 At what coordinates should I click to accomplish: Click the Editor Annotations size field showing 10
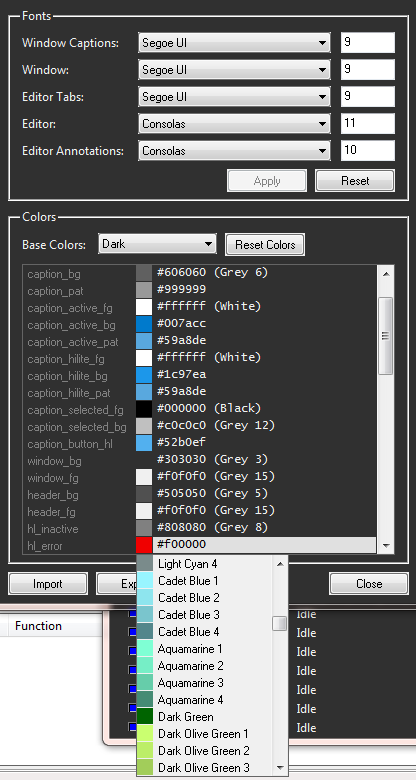pyautogui.click(x=367, y=150)
